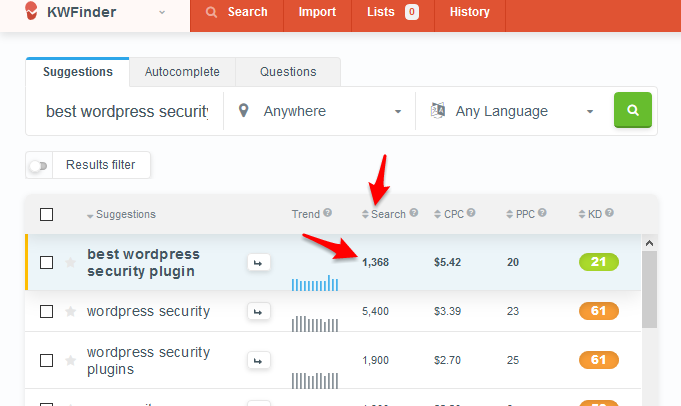Star the wordpress security plugins keyword
681x406 pixels.
[70, 360]
